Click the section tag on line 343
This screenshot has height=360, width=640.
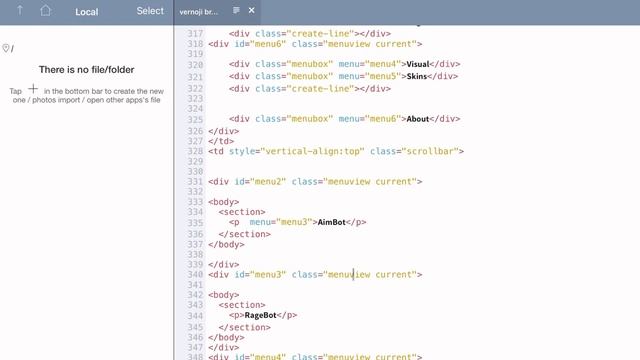point(242,305)
